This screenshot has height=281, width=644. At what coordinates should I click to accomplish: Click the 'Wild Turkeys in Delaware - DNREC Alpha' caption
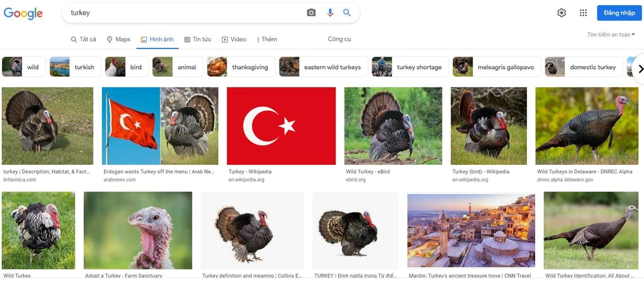click(x=585, y=171)
